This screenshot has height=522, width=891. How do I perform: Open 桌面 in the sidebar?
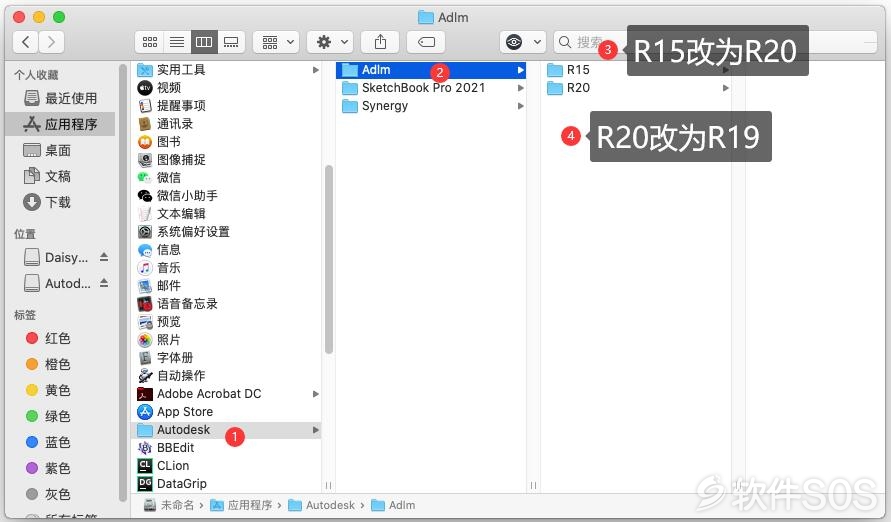[x=60, y=150]
